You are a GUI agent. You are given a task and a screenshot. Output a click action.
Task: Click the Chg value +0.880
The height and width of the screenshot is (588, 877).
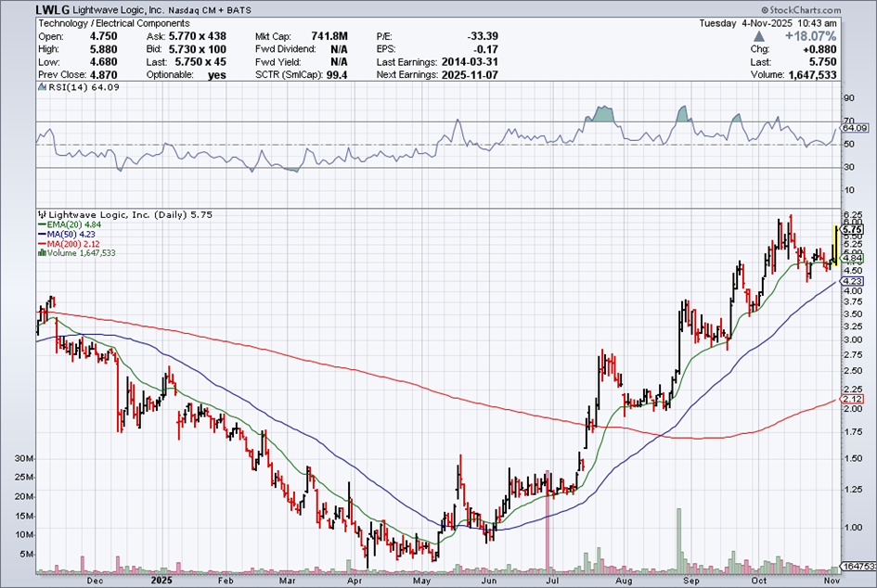click(819, 49)
